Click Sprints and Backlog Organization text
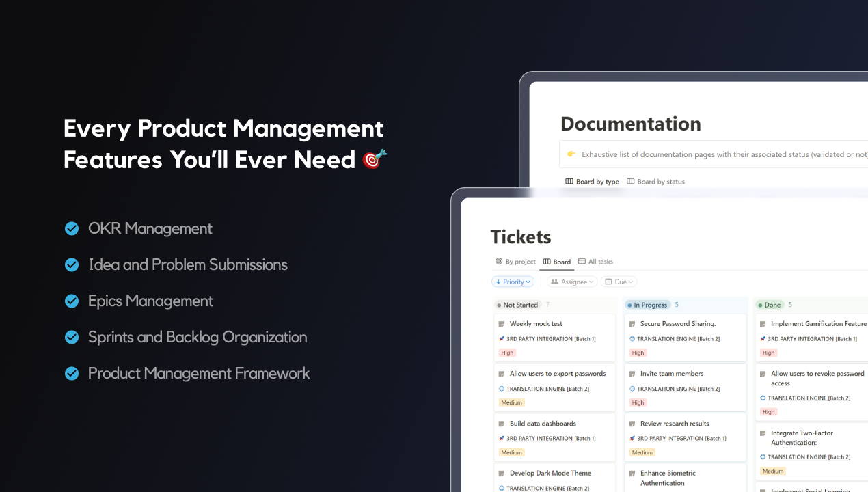This screenshot has width=868, height=492. click(198, 337)
